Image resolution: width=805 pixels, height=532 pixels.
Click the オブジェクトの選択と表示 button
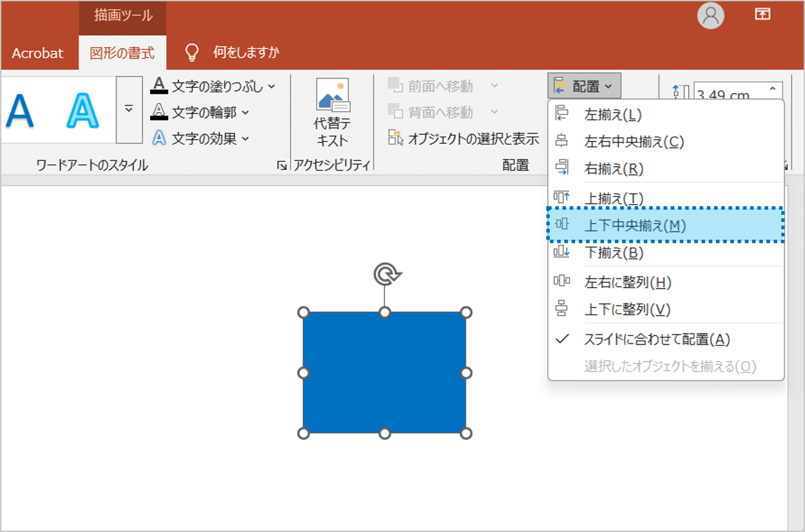tap(464, 138)
